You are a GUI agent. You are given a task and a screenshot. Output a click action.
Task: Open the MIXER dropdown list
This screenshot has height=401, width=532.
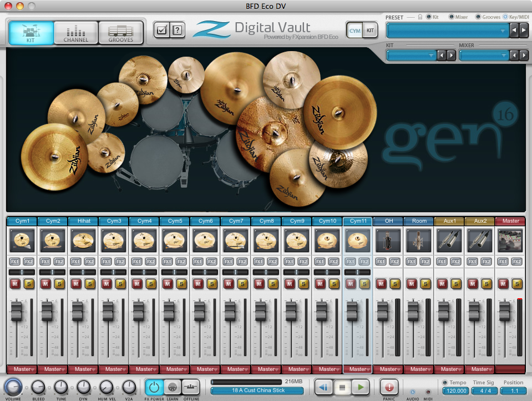tap(484, 55)
